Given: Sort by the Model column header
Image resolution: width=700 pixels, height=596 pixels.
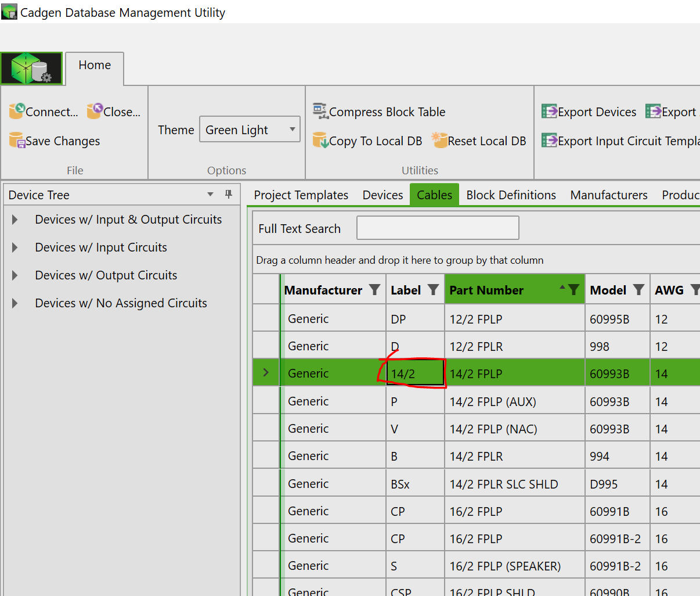Looking at the screenshot, I should click(608, 290).
